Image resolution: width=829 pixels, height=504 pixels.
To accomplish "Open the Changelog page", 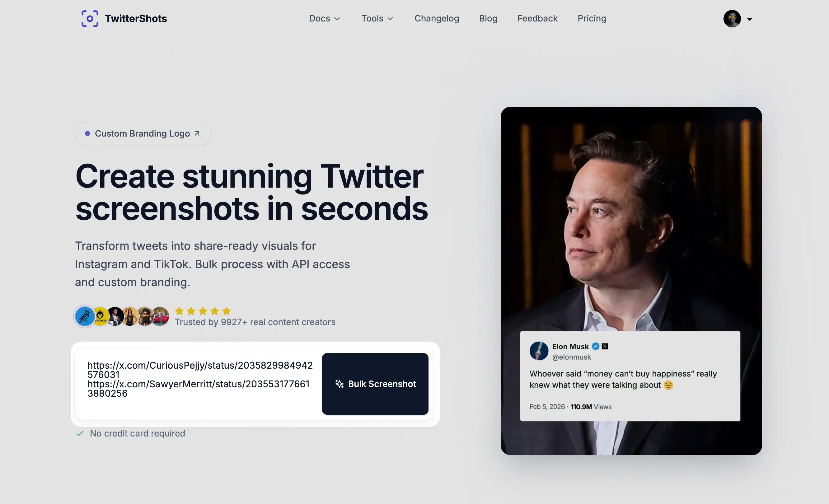I will pyautogui.click(x=437, y=18).
